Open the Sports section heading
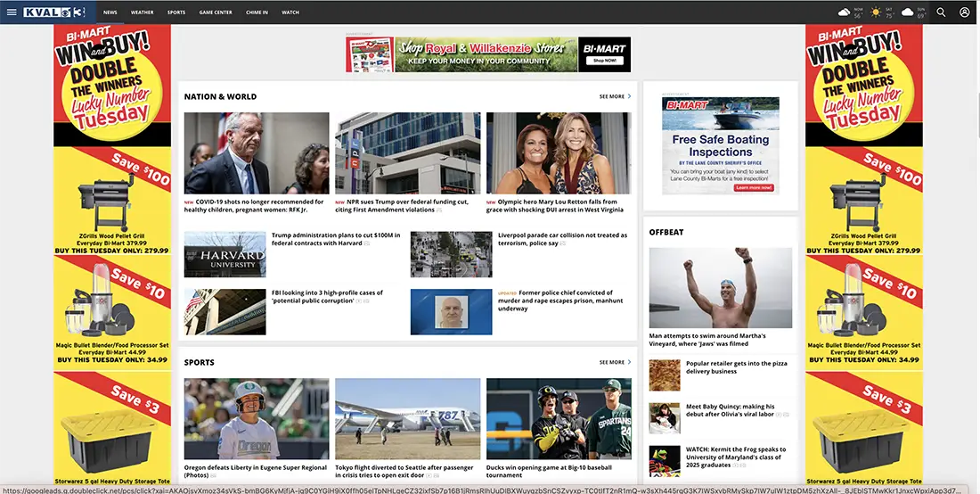Image resolution: width=980 pixels, height=494 pixels. pos(200,362)
